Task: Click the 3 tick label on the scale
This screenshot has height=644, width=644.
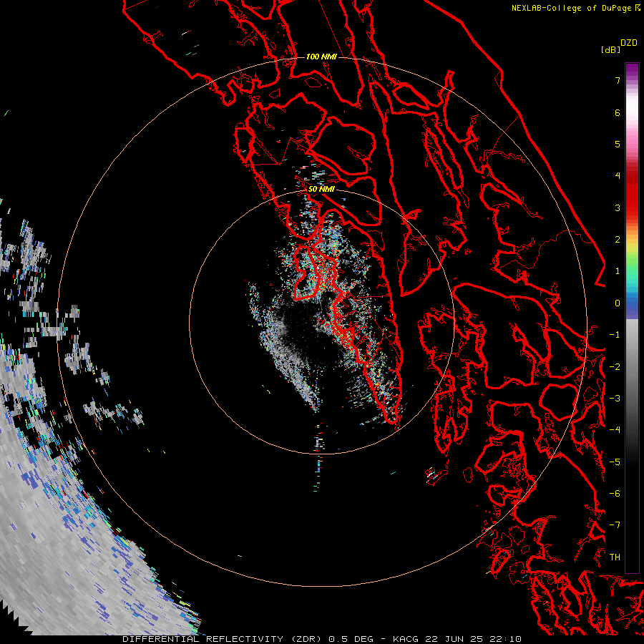Action: (x=618, y=208)
